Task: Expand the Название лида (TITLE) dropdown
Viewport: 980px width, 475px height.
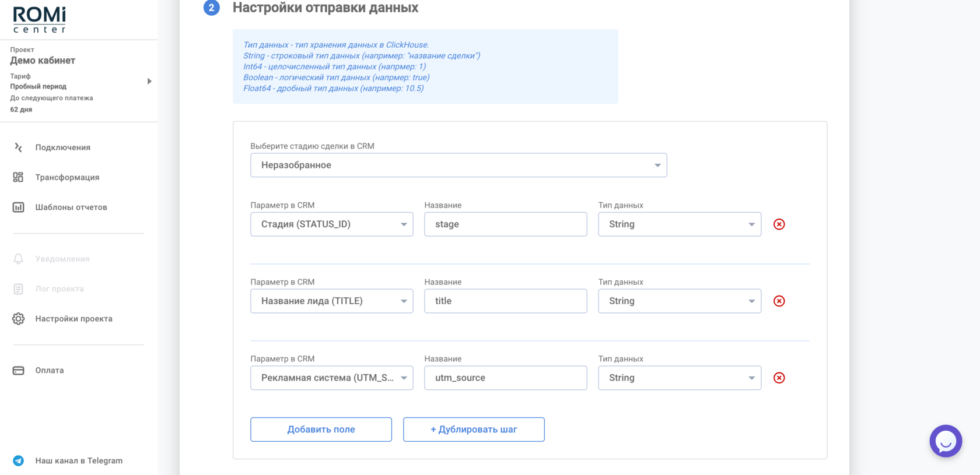Action: click(332, 301)
